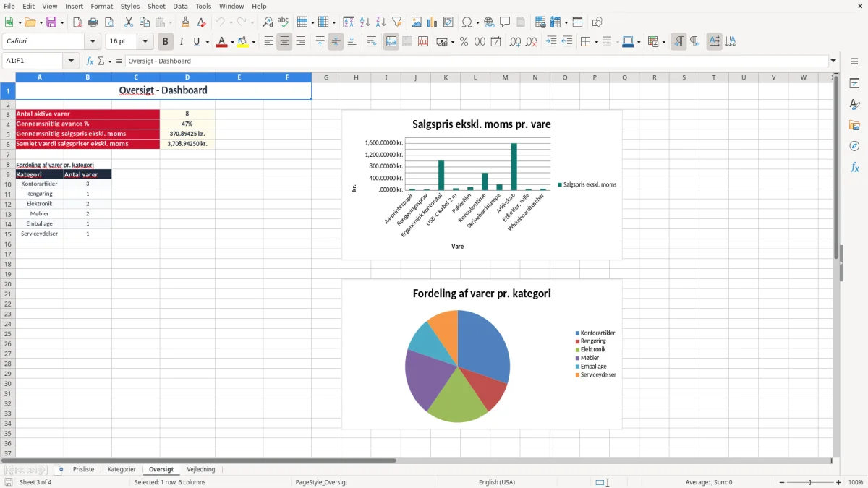Image resolution: width=868 pixels, height=488 pixels.
Task: Click the Clear Direct Formatting icon
Action: 202,22
